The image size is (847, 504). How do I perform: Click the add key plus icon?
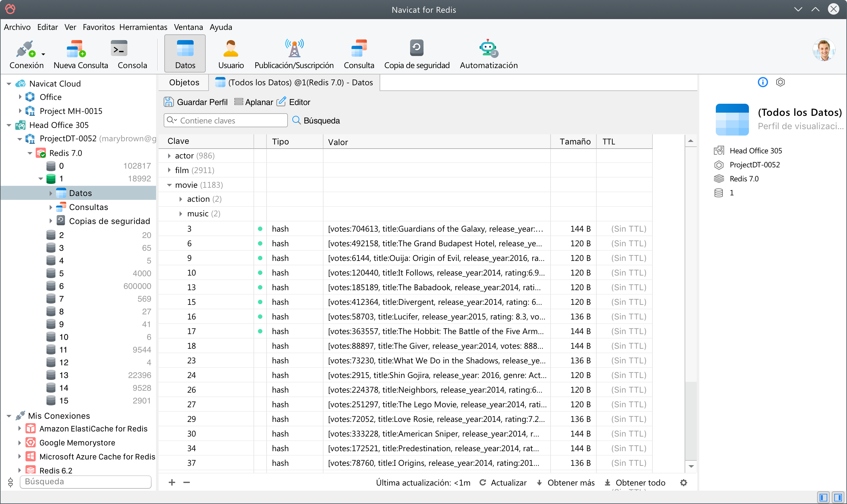point(172,482)
